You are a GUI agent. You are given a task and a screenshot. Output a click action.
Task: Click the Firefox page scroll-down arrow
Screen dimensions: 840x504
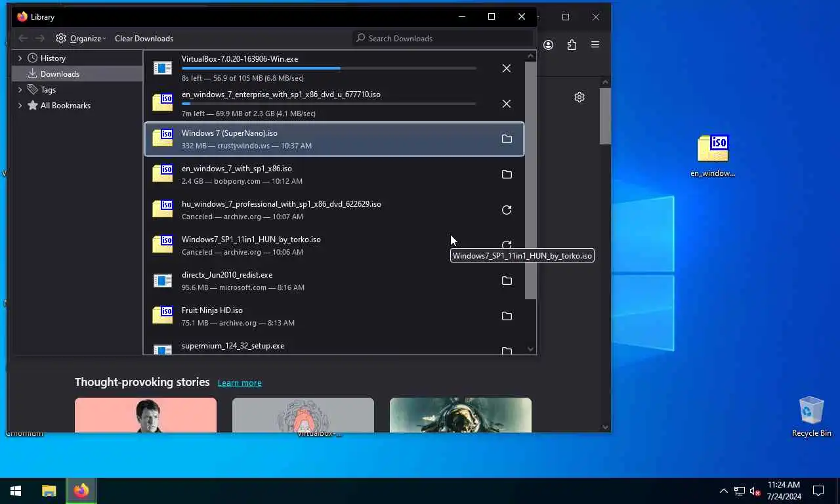click(x=605, y=427)
